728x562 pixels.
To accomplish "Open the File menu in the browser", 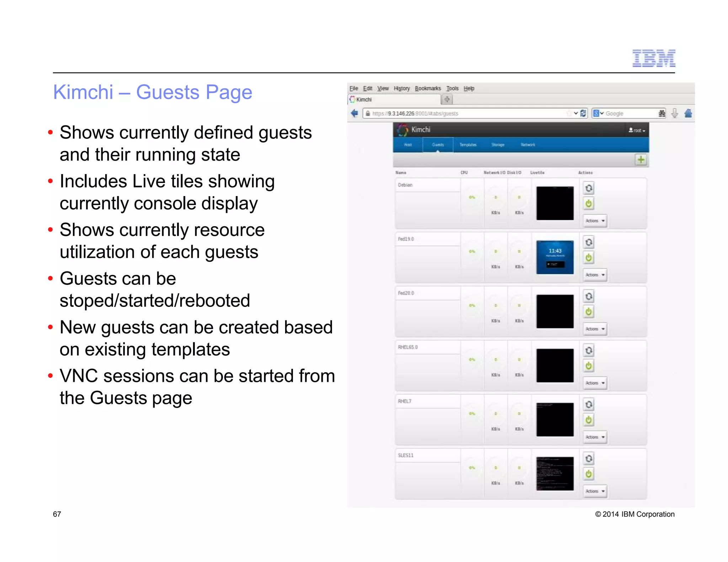I will [353, 88].
